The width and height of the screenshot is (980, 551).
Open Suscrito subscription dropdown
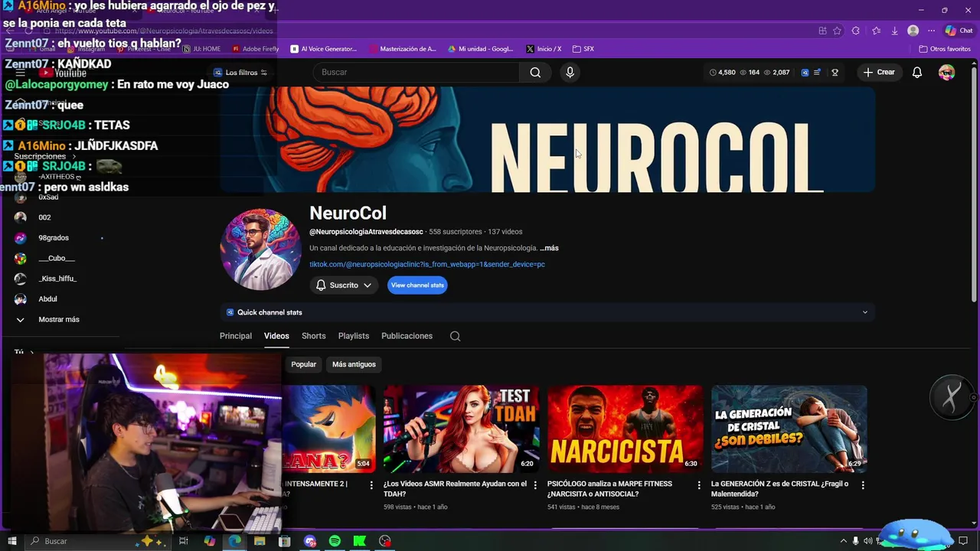pyautogui.click(x=344, y=285)
